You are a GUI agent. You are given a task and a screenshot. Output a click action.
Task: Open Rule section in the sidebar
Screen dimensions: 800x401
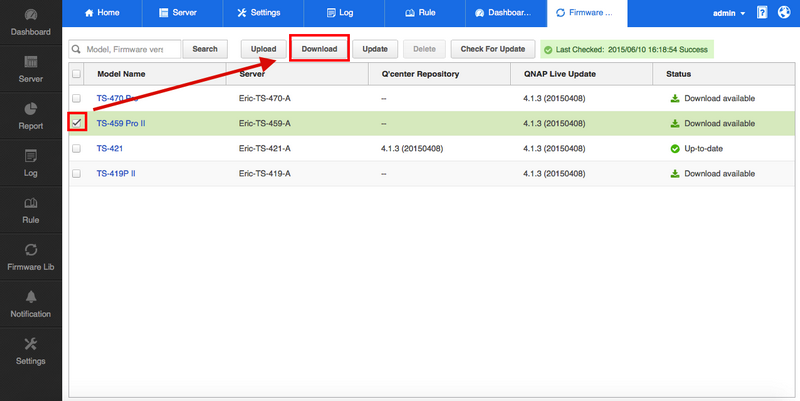point(31,210)
